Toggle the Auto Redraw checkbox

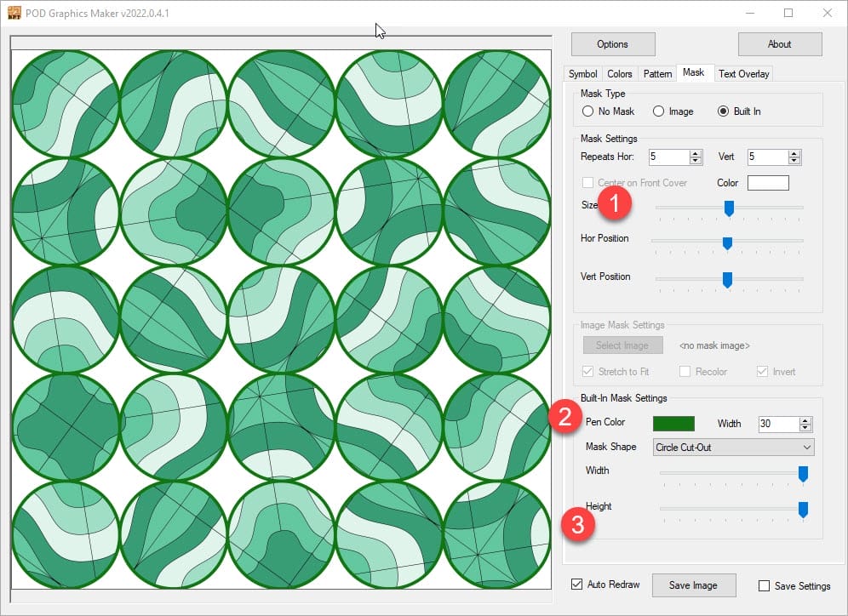pyautogui.click(x=578, y=585)
